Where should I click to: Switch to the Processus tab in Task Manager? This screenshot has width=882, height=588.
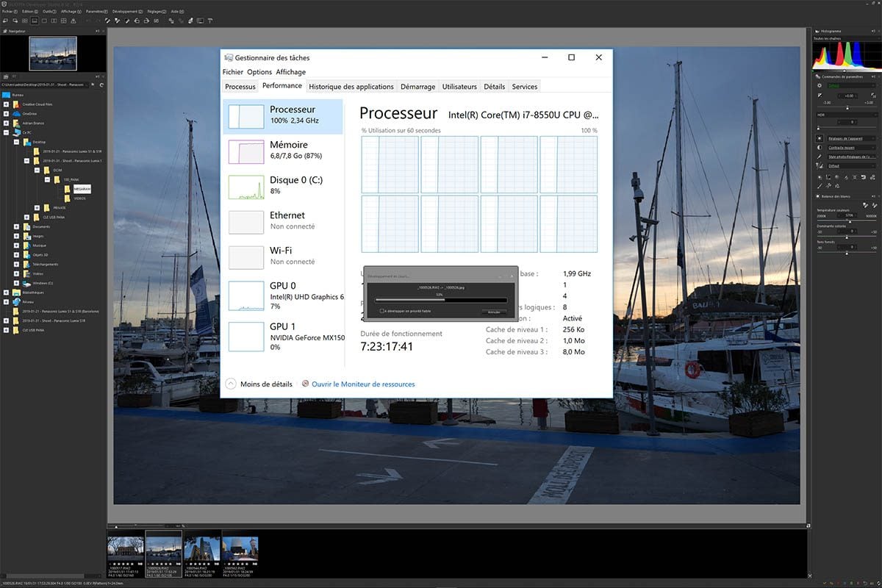pyautogui.click(x=240, y=87)
